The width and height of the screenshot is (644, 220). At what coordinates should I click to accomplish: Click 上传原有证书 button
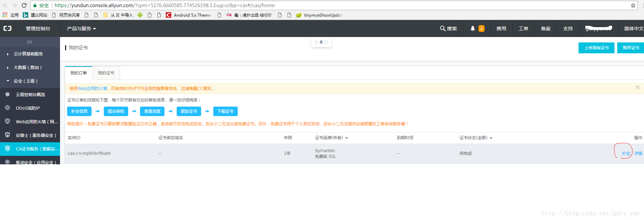(x=597, y=48)
